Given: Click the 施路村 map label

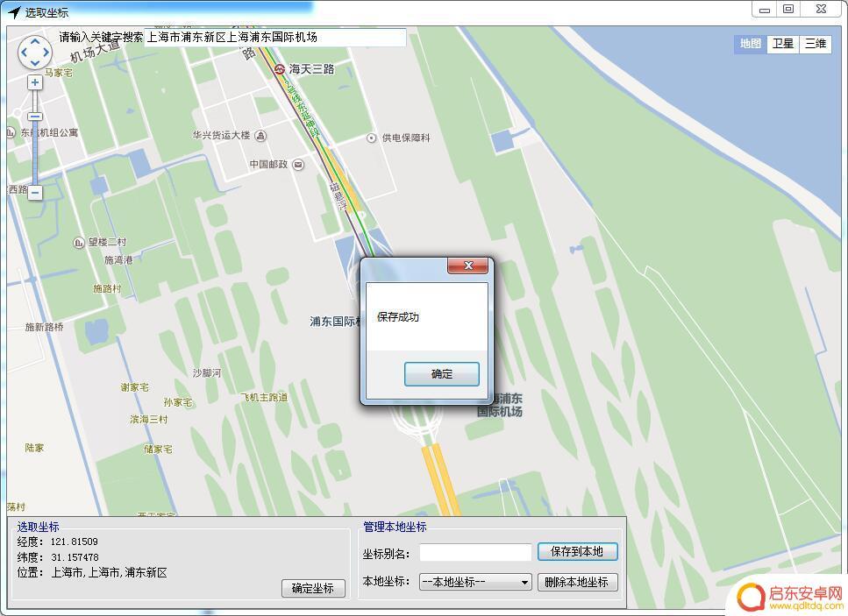Looking at the screenshot, I should (x=107, y=288).
